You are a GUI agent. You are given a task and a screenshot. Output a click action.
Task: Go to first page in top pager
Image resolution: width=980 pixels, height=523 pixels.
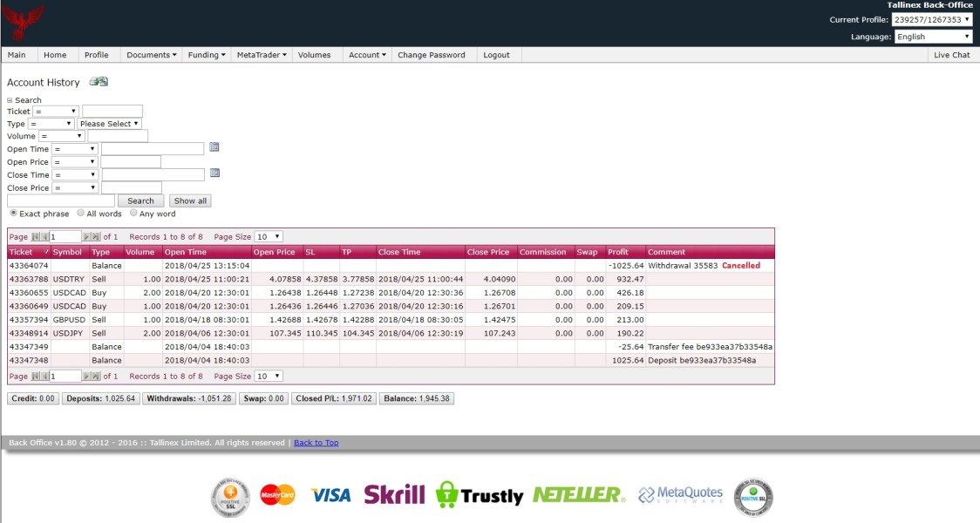tap(35, 237)
